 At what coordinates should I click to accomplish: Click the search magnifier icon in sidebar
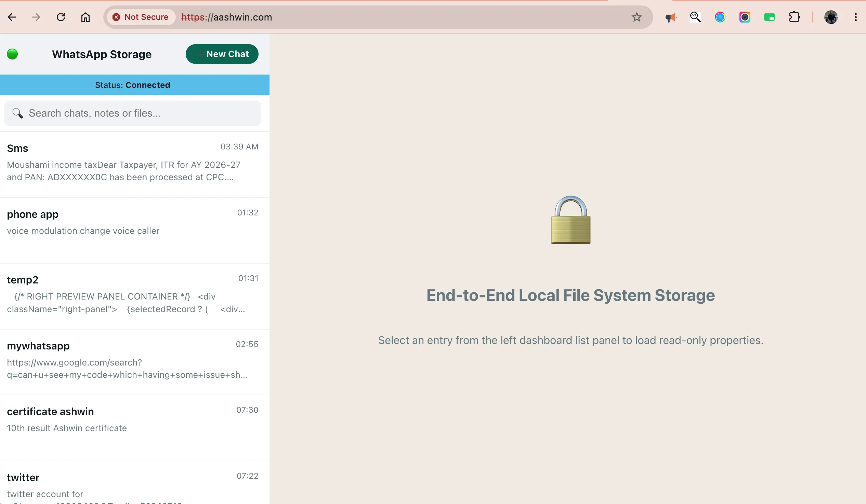click(17, 113)
